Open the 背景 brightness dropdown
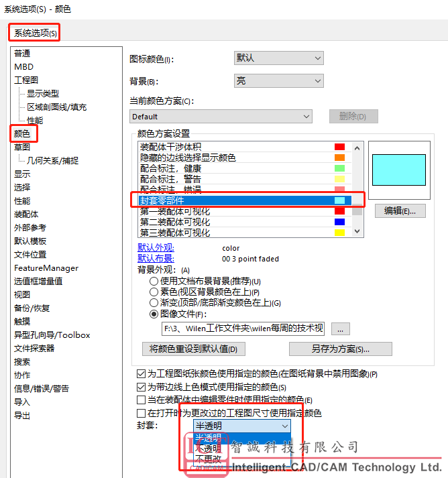Image resolution: width=448 pixels, height=478 pixels. 278,81
